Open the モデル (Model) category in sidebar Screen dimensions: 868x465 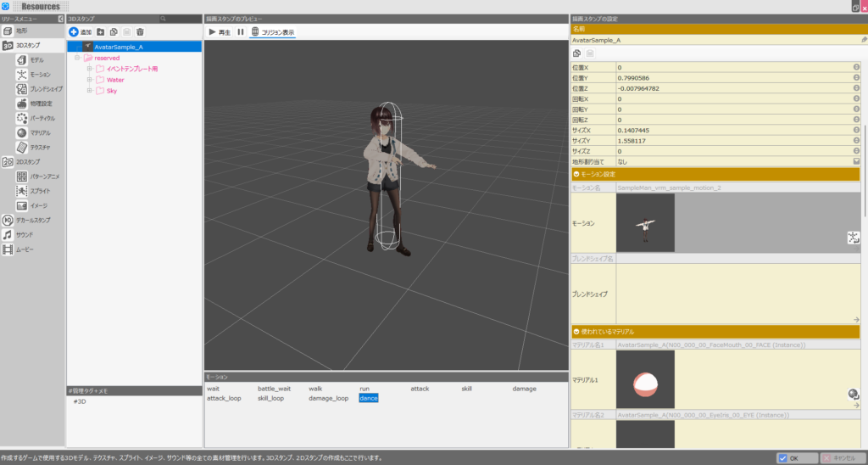coord(36,60)
